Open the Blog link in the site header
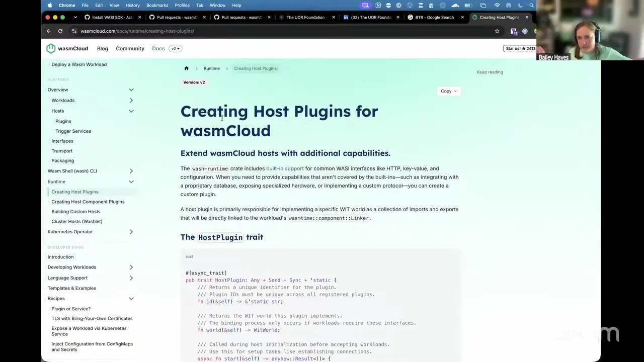Viewport: 644px width, 362px height. 102,49
